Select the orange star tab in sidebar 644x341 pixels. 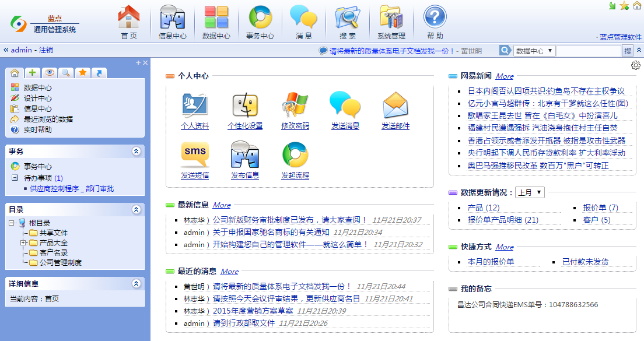point(83,73)
